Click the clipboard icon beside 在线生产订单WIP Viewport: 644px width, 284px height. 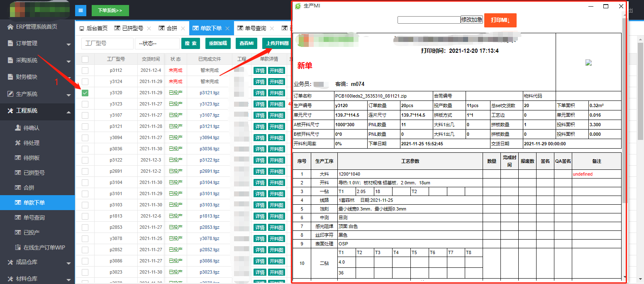point(18,247)
